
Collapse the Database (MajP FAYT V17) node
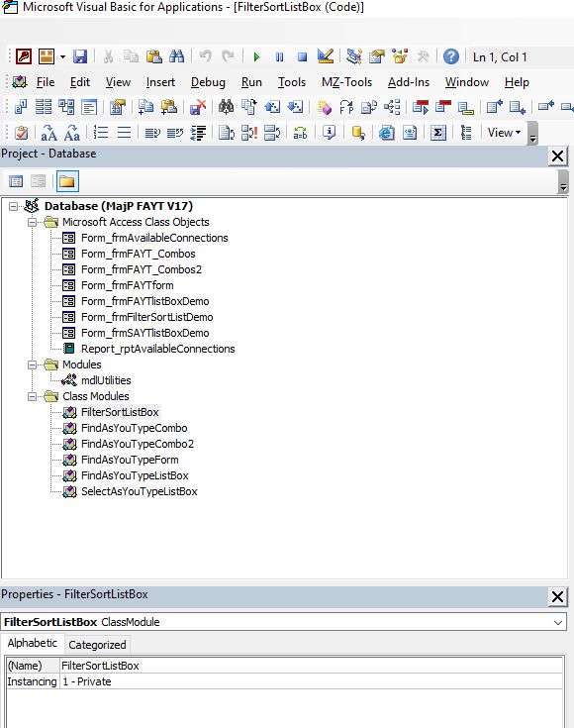14,206
